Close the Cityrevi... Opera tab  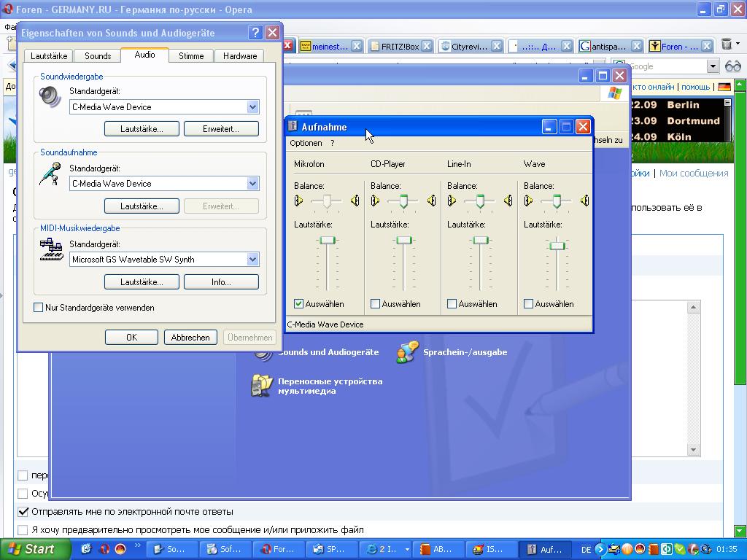point(496,46)
